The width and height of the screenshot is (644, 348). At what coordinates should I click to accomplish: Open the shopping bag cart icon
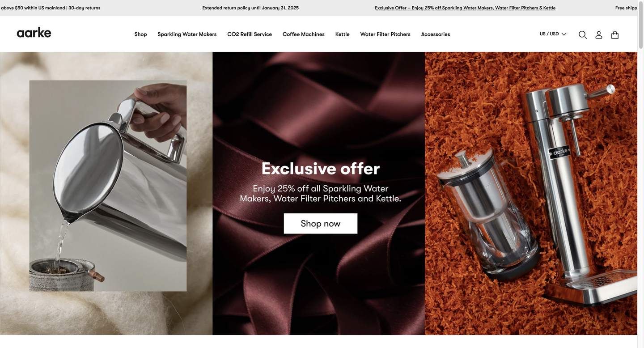615,35
